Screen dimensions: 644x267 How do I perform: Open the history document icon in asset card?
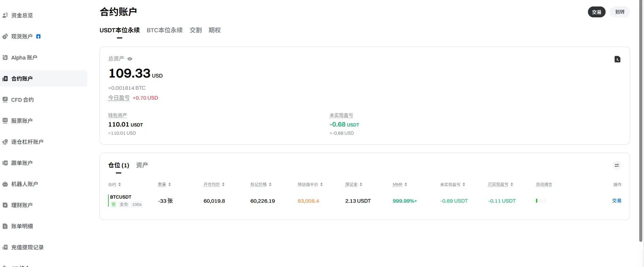point(617,59)
